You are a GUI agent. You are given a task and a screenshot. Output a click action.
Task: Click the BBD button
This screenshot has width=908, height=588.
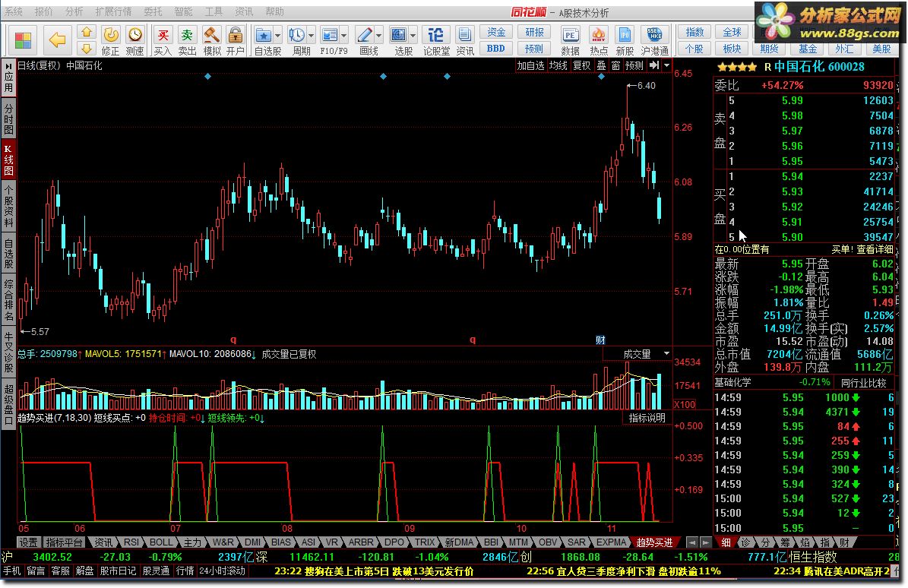click(x=496, y=49)
